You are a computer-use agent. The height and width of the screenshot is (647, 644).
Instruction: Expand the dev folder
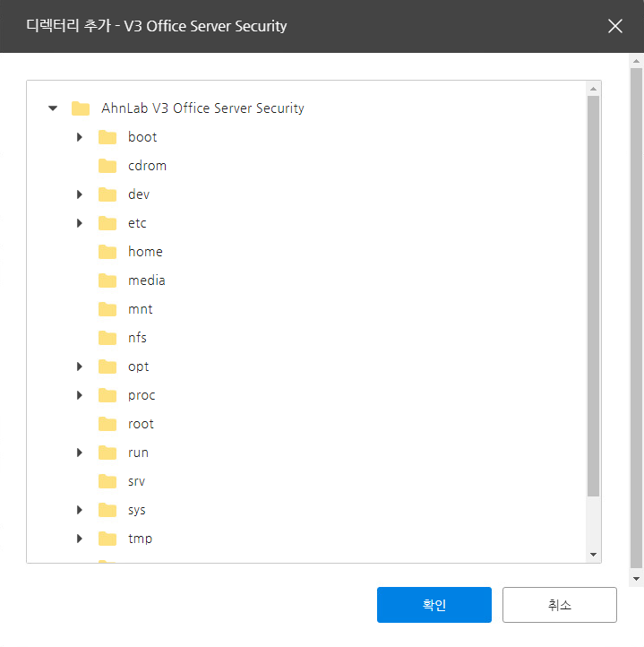pos(79,194)
